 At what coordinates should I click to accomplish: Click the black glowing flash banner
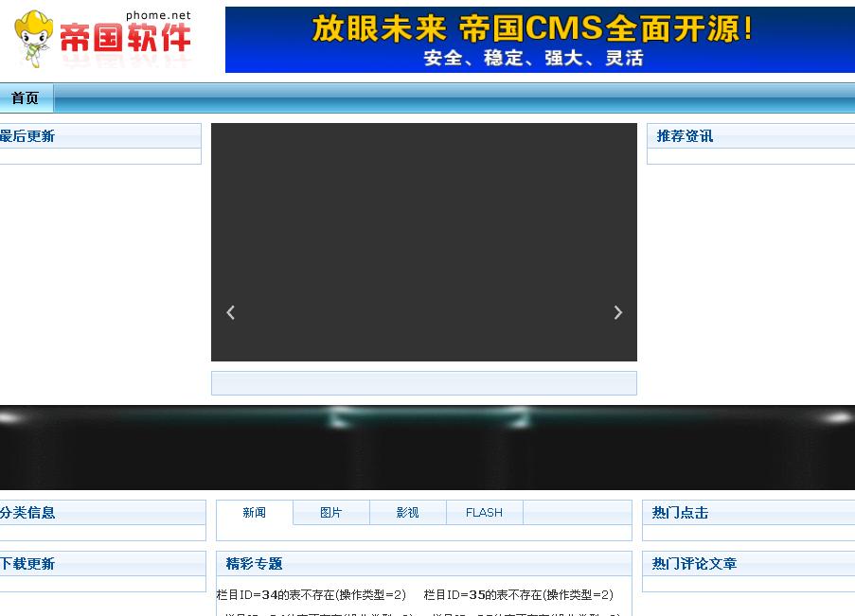point(427,448)
